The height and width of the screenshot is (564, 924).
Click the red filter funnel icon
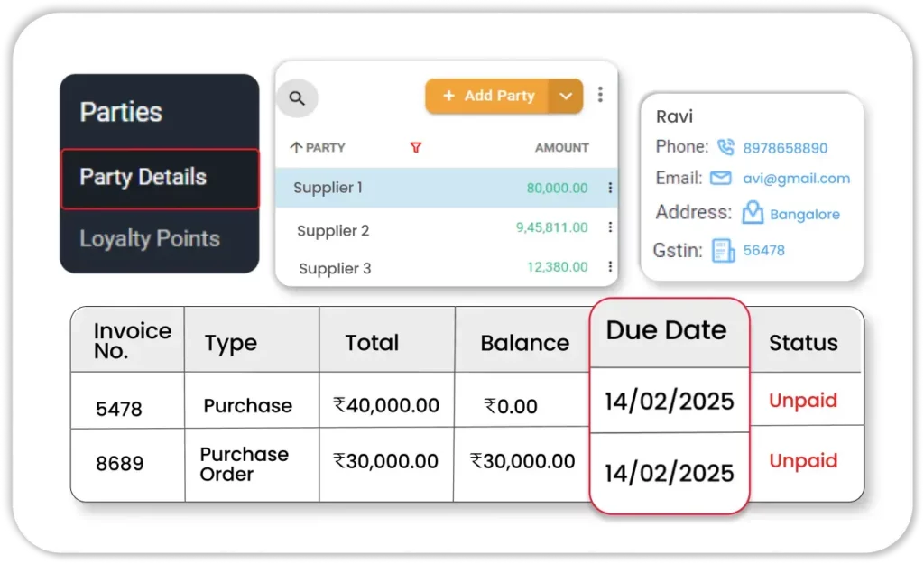(x=416, y=148)
